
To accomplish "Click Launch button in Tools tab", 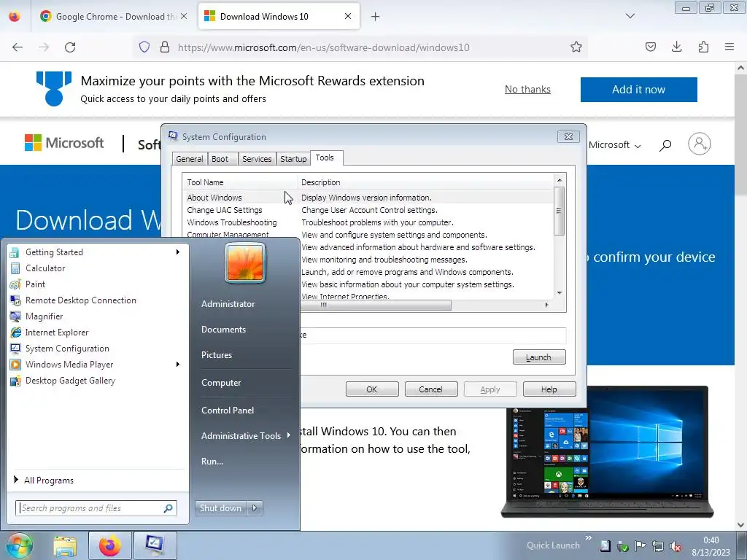I will (x=539, y=357).
